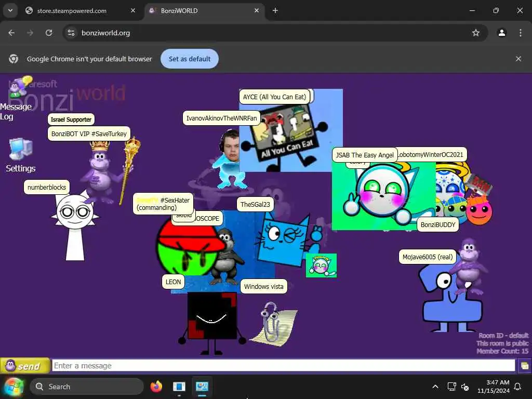Go back to the previous page
The image size is (532, 399).
(11, 33)
